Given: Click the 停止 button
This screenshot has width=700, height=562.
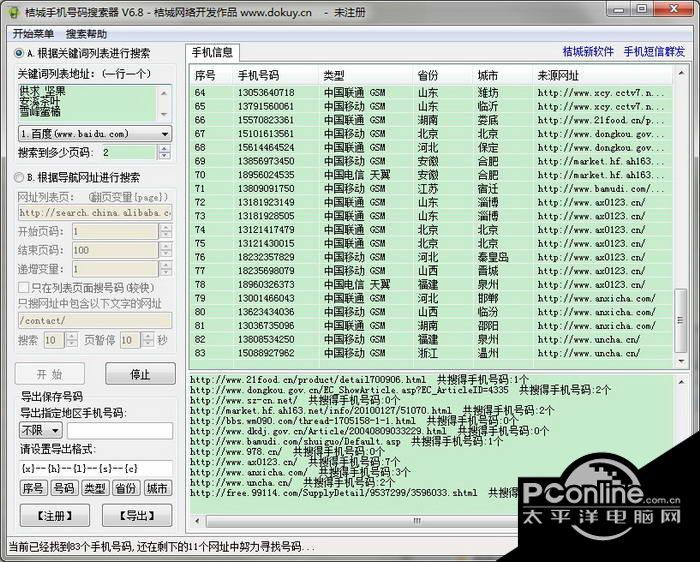Looking at the screenshot, I should pyautogui.click(x=141, y=374).
